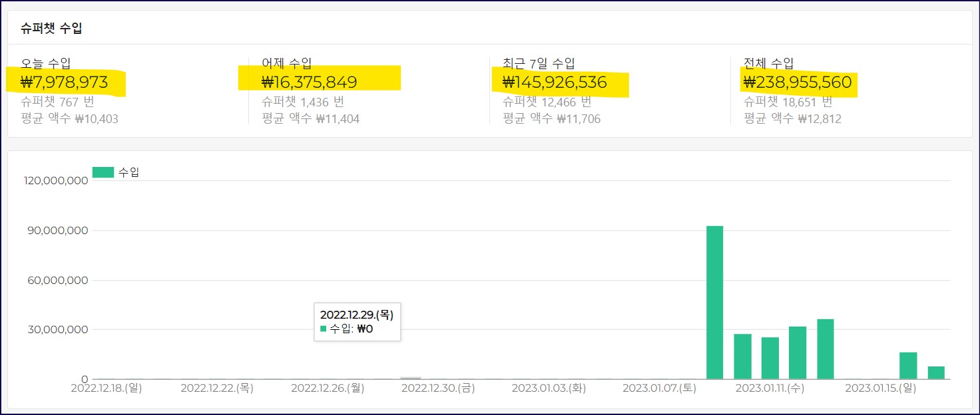Click the 2023.01.03.(화) date axis label
Viewport: 980px width, 415px height.
click(549, 388)
